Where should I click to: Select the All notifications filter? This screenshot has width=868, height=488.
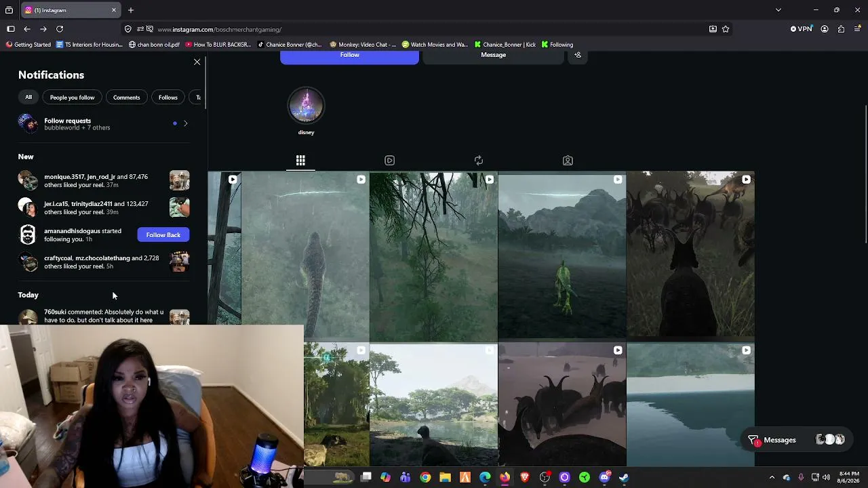[28, 98]
